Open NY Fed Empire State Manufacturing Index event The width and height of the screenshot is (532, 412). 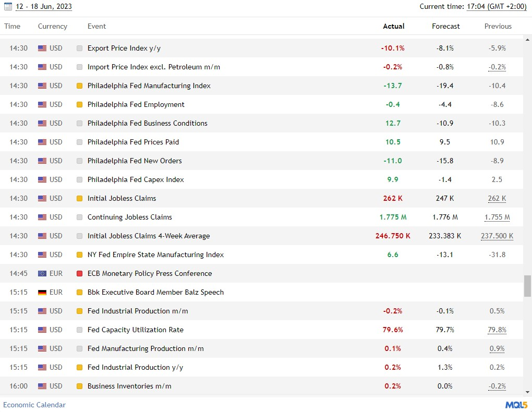pyautogui.click(x=155, y=255)
